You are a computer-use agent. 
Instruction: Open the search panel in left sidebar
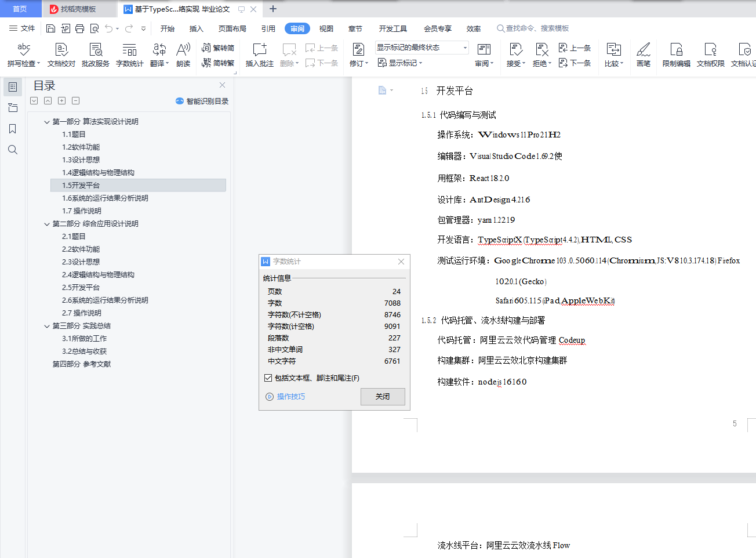click(12, 150)
